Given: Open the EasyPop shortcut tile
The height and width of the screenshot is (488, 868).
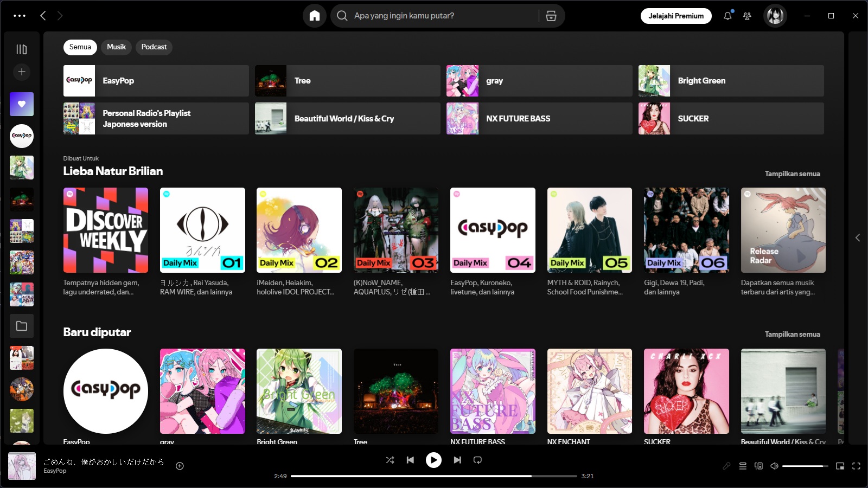Looking at the screenshot, I should [x=156, y=81].
